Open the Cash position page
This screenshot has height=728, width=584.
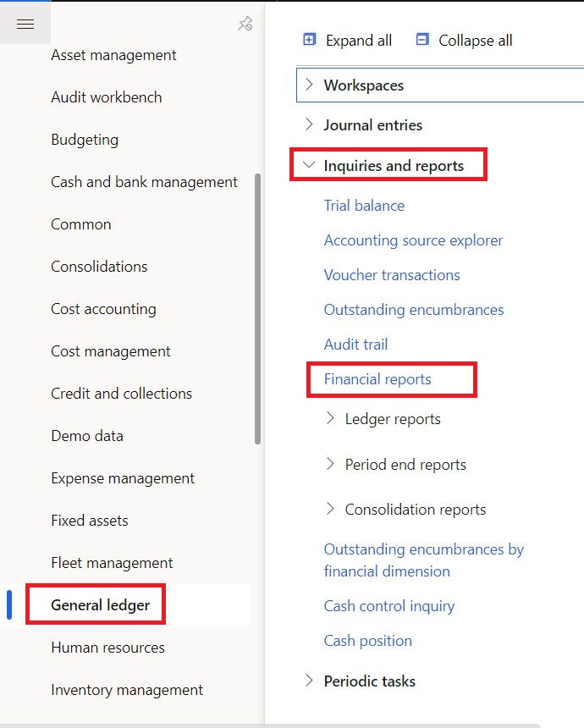click(367, 641)
